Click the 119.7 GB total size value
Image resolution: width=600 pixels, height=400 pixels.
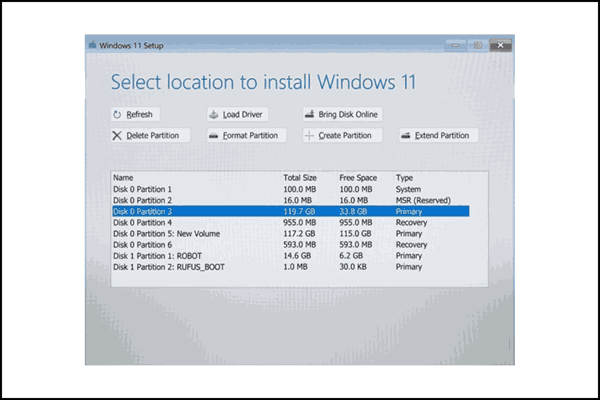pos(300,211)
